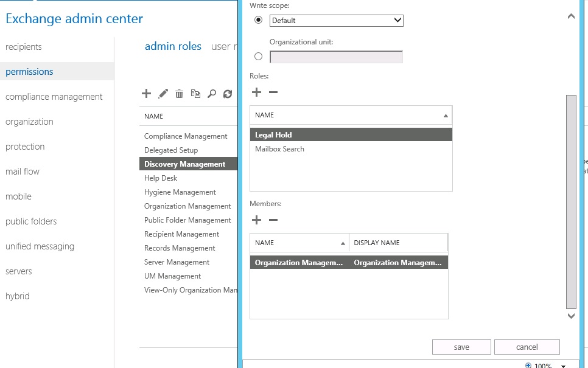Edit the selected role group with pencil icon
This screenshot has width=588, height=368.
(163, 93)
